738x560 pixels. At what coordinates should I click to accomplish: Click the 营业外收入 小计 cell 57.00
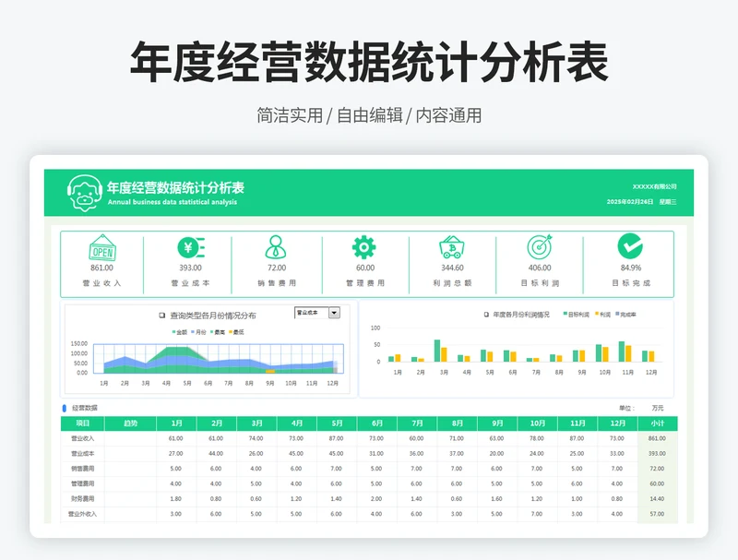657,514
